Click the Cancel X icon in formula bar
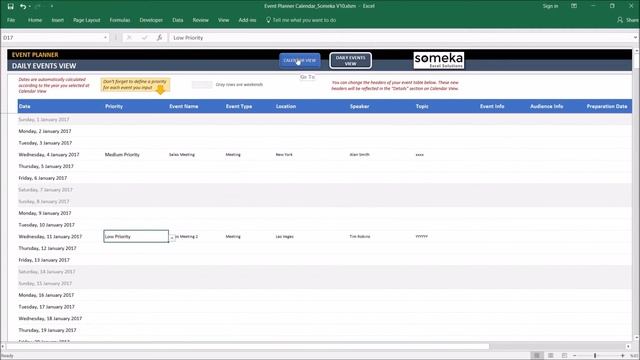The image size is (640, 360). pos(129,38)
